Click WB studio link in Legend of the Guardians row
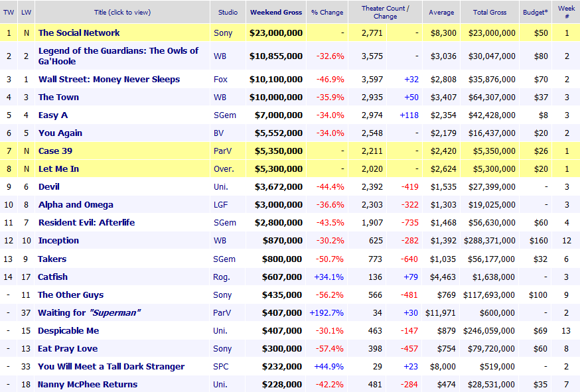Image resolution: width=580 pixels, height=392 pixels. point(220,56)
